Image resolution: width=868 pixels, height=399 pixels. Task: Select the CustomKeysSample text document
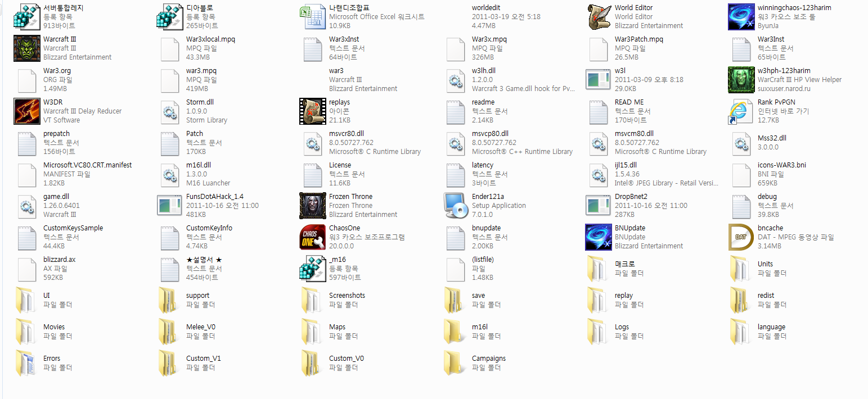point(27,237)
